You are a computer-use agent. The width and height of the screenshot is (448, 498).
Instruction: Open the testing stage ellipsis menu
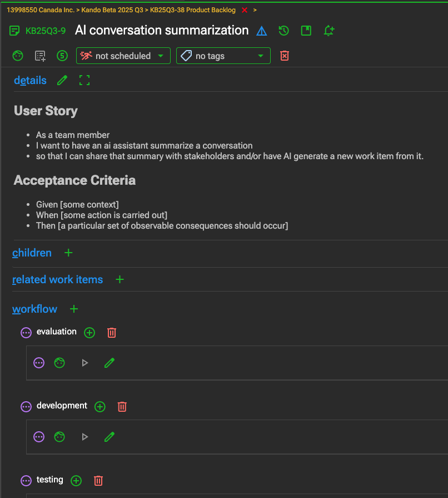(26, 480)
